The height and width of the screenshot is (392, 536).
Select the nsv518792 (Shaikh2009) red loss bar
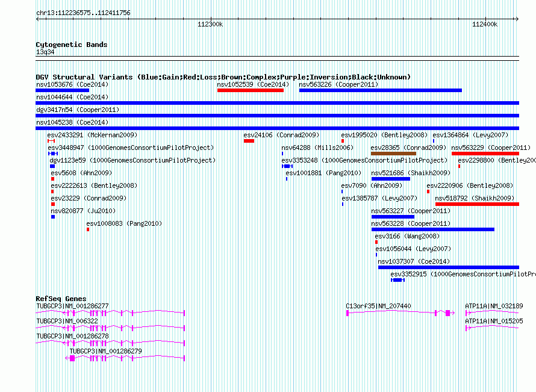(477, 204)
